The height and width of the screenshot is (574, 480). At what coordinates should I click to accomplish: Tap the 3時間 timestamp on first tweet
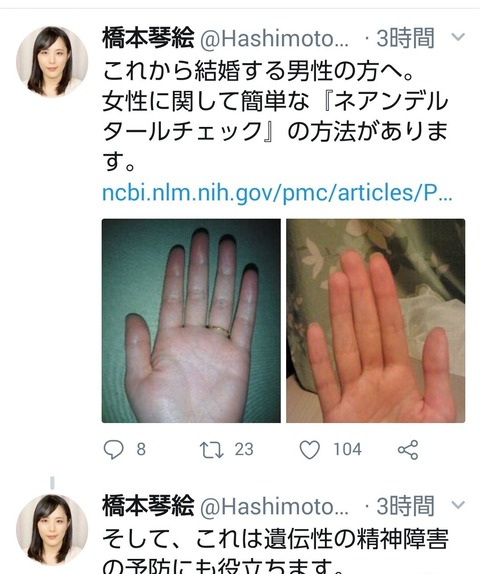405,38
